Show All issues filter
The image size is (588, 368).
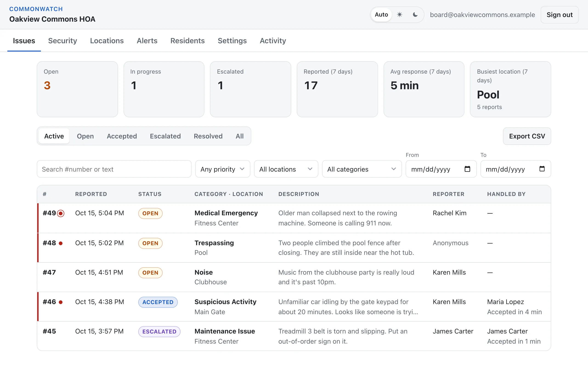coord(240,136)
